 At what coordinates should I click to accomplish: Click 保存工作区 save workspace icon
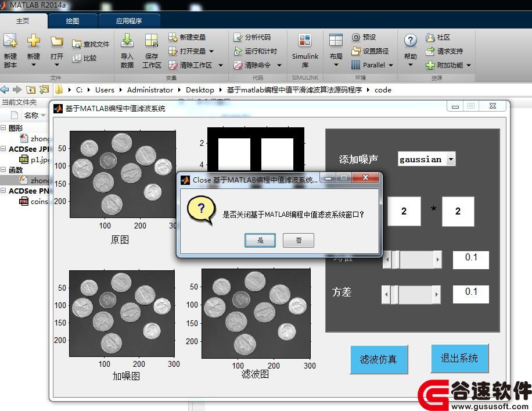pos(152,41)
